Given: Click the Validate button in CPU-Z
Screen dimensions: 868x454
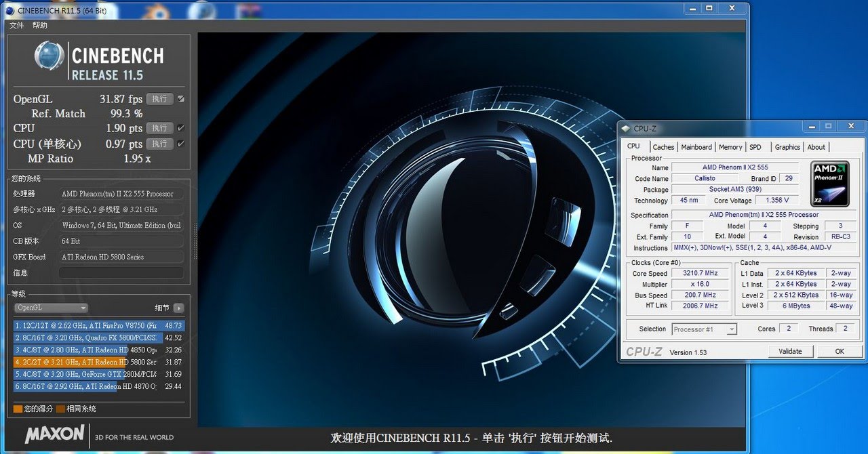Looking at the screenshot, I should pos(790,352).
